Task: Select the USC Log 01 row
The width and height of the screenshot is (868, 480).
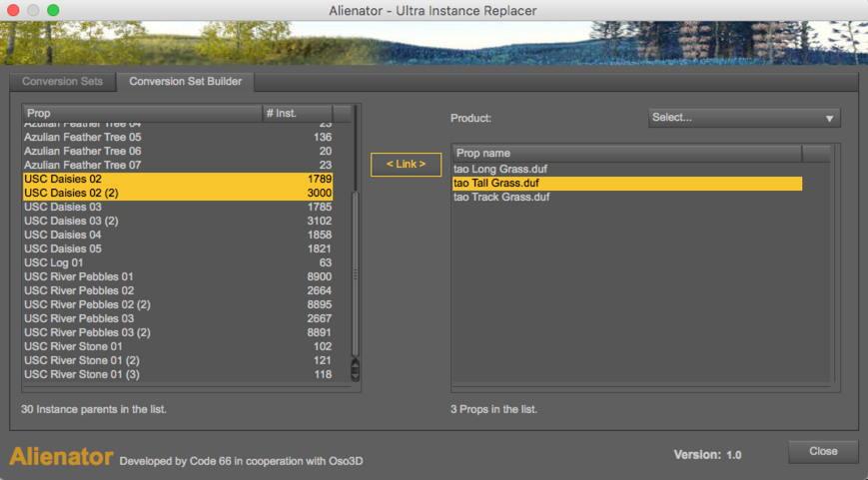Action: [178, 262]
